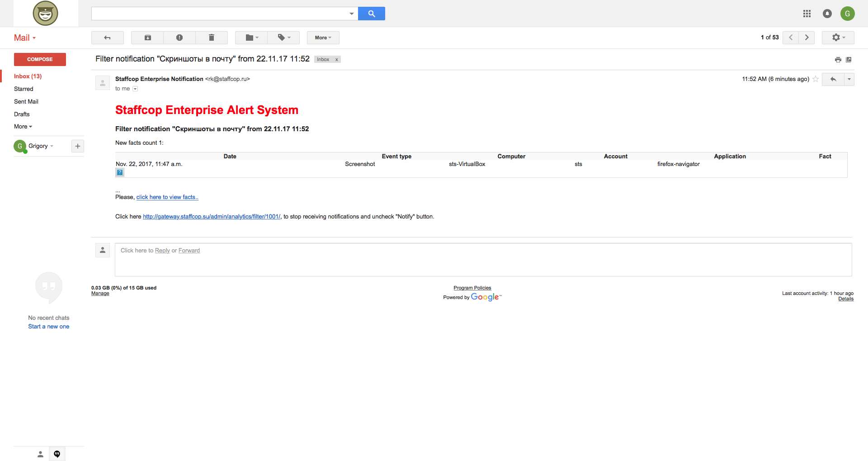Click the "sts" account cell
This screenshot has width=868, height=461.
pos(578,164)
